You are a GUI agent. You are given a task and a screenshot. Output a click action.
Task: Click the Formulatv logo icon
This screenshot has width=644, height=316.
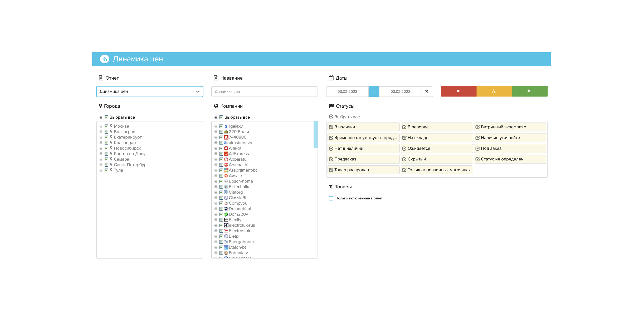click(226, 253)
